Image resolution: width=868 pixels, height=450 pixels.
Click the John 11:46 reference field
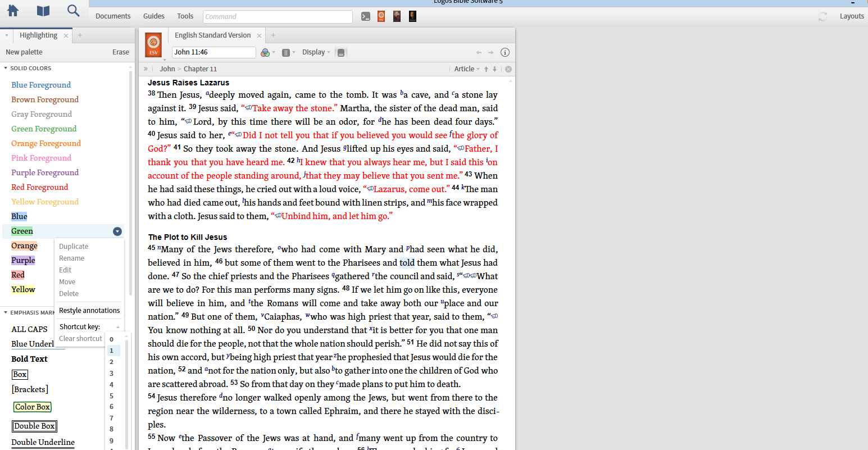(213, 52)
